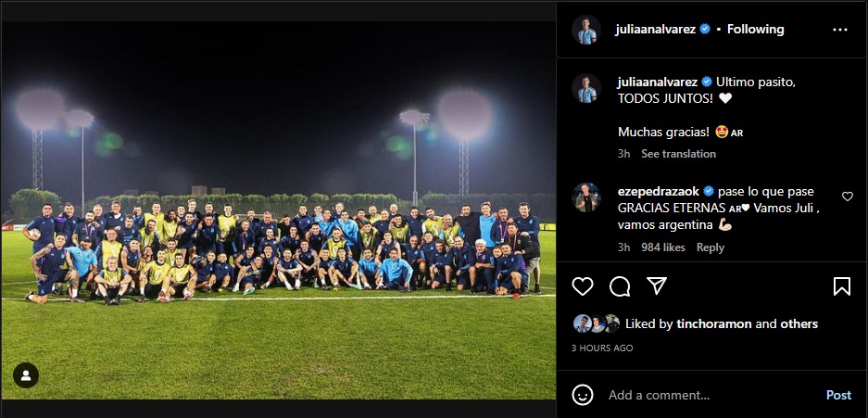Share the post via paper plane icon
The height and width of the screenshot is (418, 868).
[x=657, y=286]
